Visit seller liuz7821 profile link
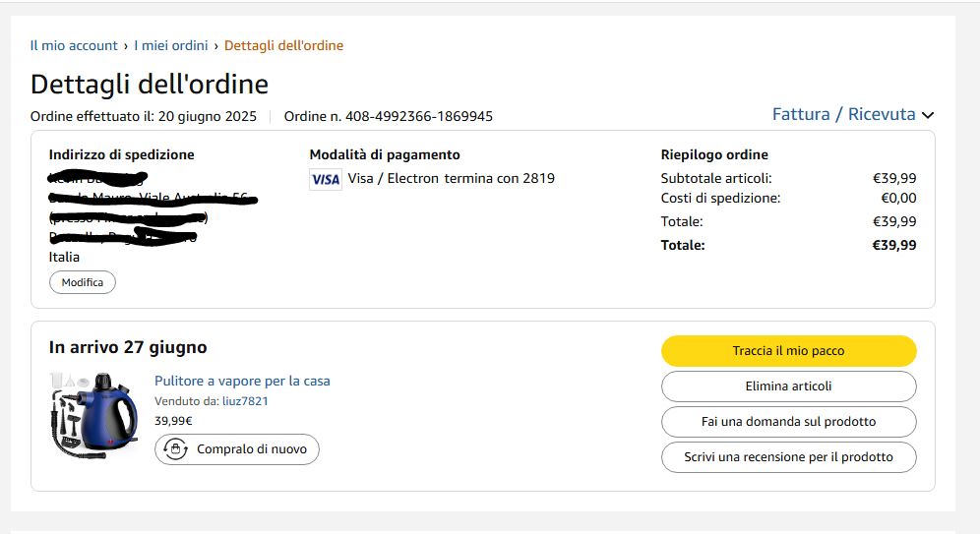 pos(245,401)
